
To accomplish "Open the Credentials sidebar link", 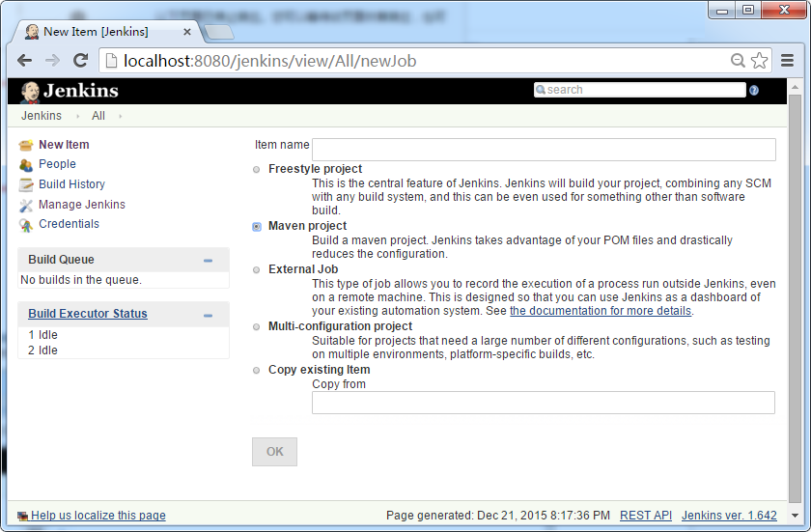I will coord(69,224).
